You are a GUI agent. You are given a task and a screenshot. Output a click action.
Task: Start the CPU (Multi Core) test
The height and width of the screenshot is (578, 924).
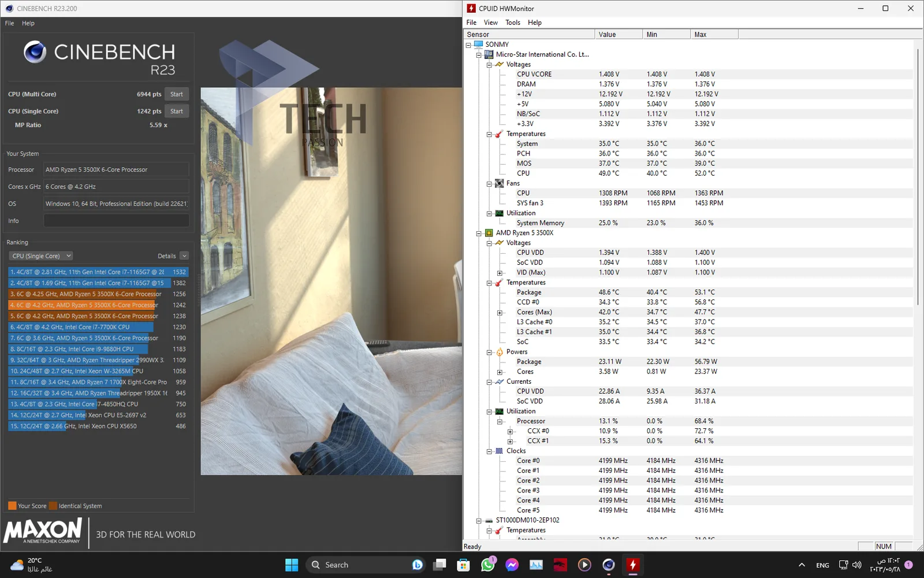tap(177, 94)
